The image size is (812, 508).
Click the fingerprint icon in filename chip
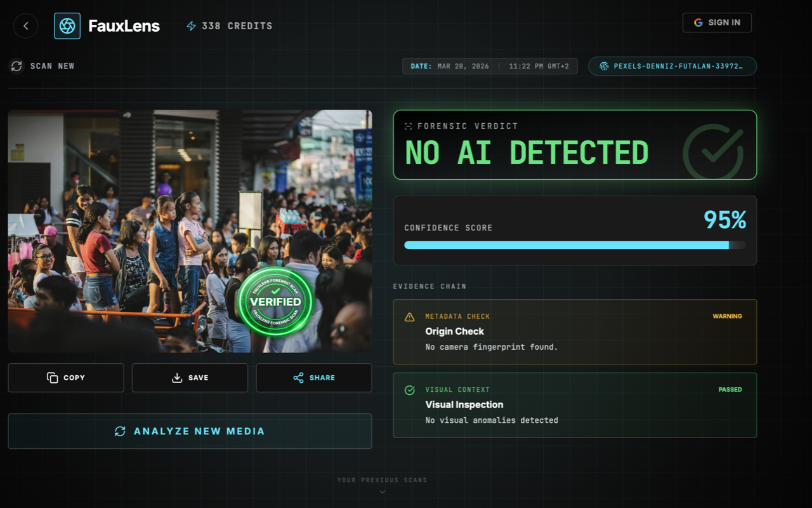(x=604, y=66)
